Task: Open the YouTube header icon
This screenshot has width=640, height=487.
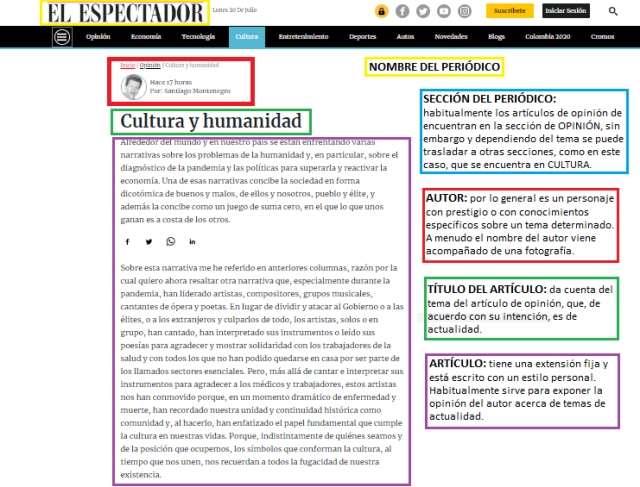Action: pos(444,11)
